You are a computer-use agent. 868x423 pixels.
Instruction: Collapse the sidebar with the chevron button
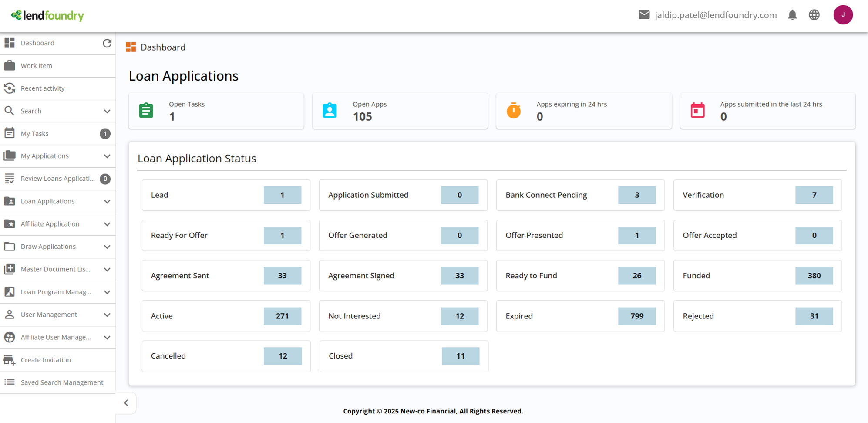click(126, 403)
